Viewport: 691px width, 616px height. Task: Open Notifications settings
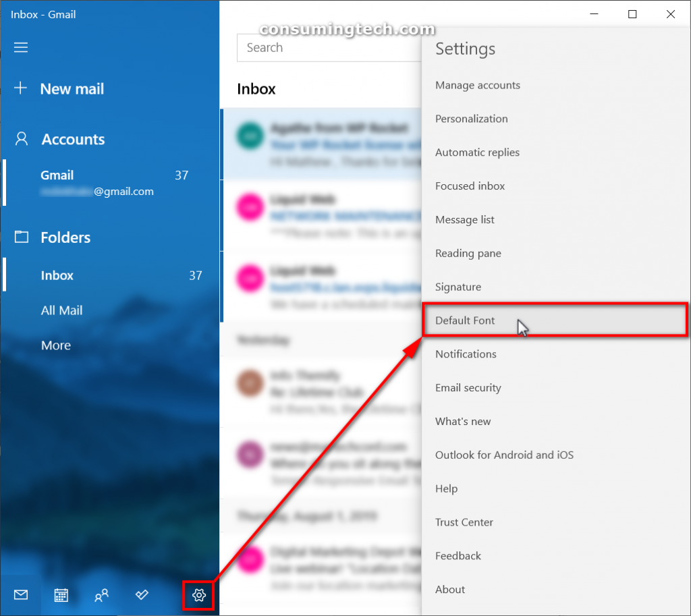point(466,354)
